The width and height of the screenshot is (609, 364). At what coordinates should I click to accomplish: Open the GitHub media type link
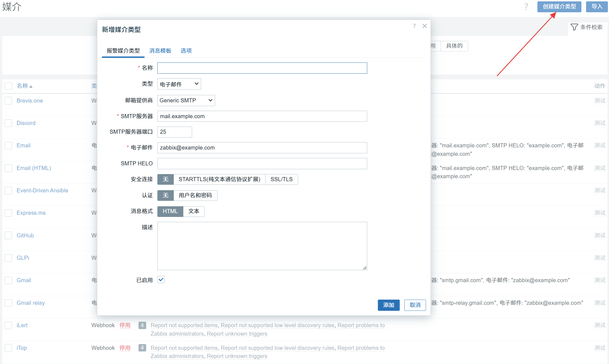click(x=25, y=235)
